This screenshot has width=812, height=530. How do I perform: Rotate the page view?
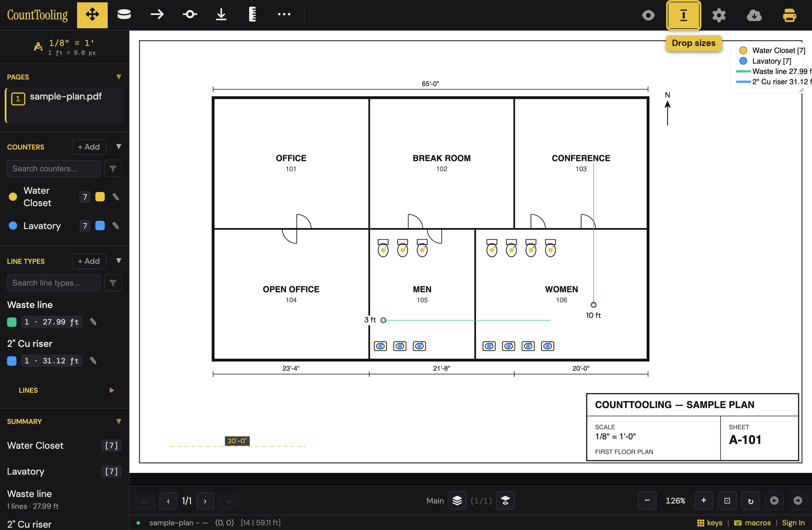point(751,501)
